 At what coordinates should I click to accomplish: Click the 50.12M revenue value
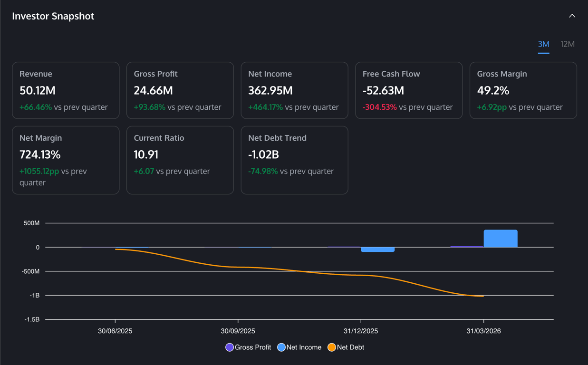[x=38, y=90]
